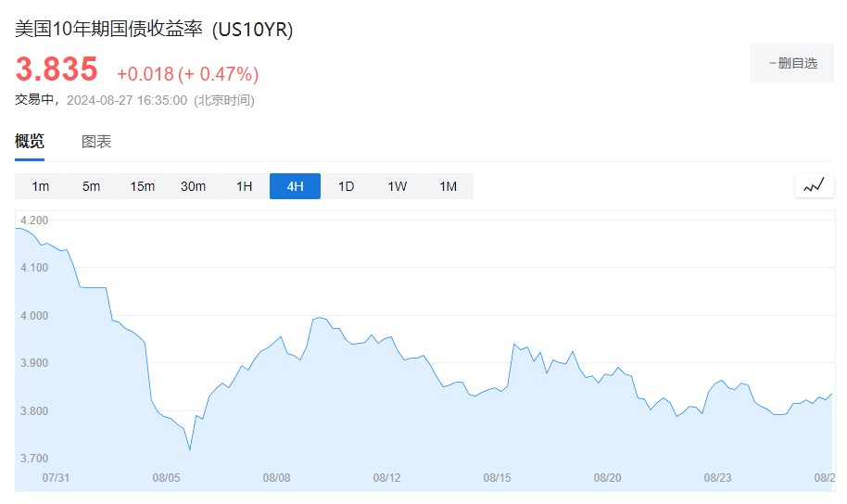Screen dimensions: 847x504
Task: Select the 1m timeframe
Action: pyautogui.click(x=41, y=186)
